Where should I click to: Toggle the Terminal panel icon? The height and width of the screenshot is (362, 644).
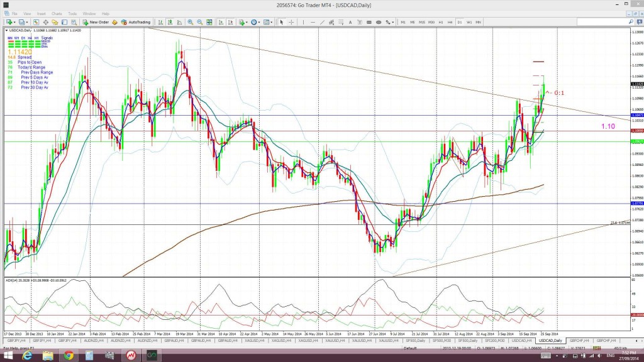(x=65, y=22)
